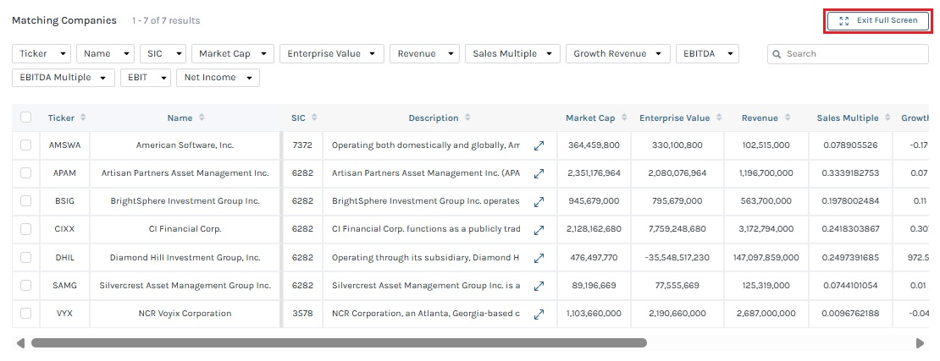Open the EBITDA filter dropdown

[x=707, y=53]
